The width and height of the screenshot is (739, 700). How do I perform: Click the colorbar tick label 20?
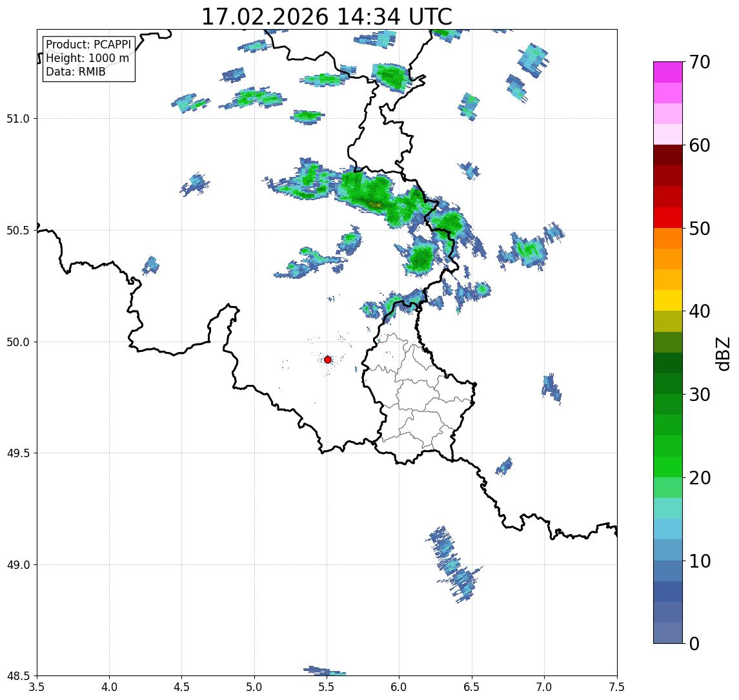[x=700, y=478]
